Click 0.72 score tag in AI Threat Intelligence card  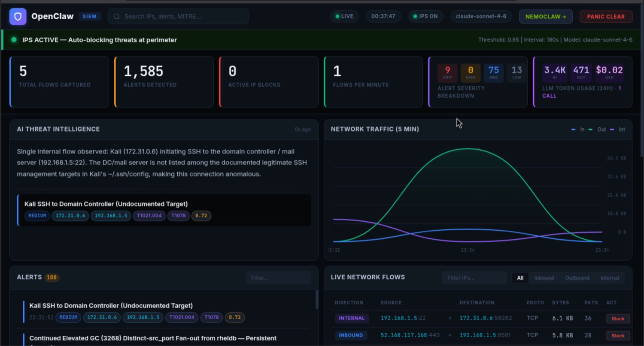pos(201,216)
